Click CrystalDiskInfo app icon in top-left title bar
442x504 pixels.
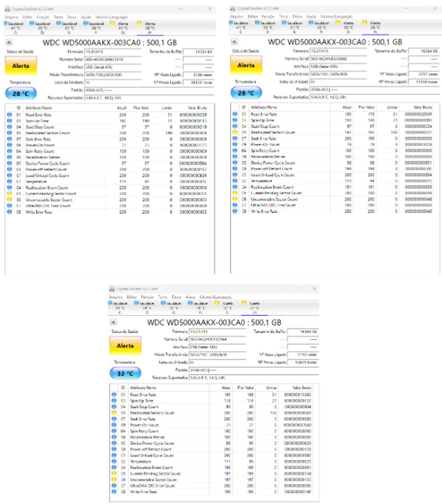coord(7,9)
